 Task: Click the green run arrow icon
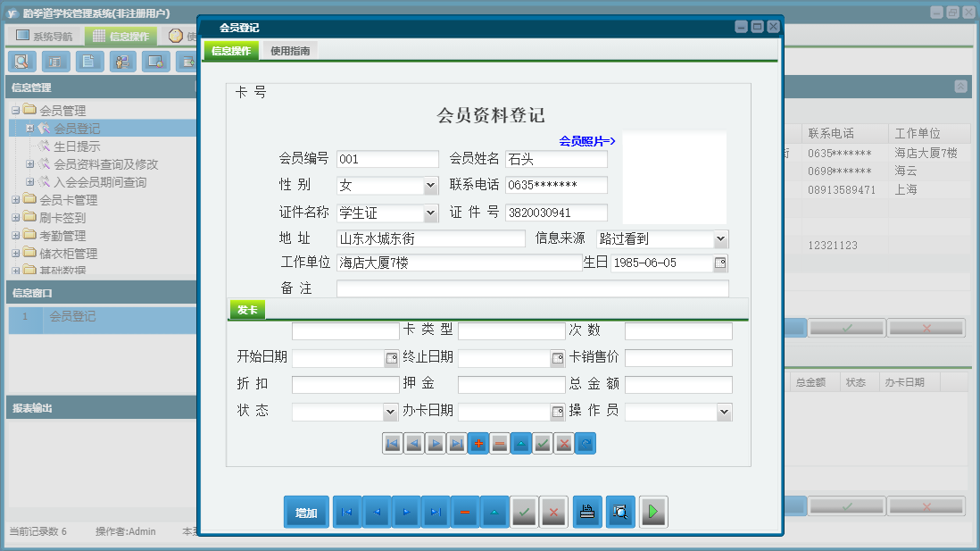[x=653, y=512]
